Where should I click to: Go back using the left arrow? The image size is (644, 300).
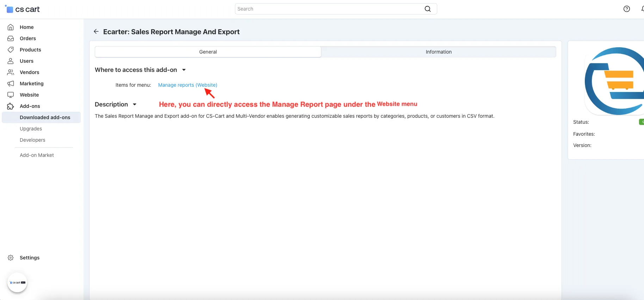point(96,32)
